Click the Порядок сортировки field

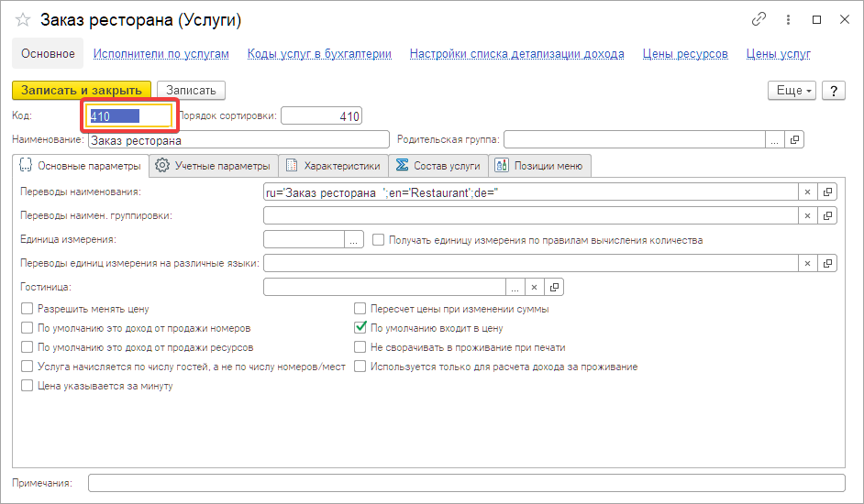321,116
